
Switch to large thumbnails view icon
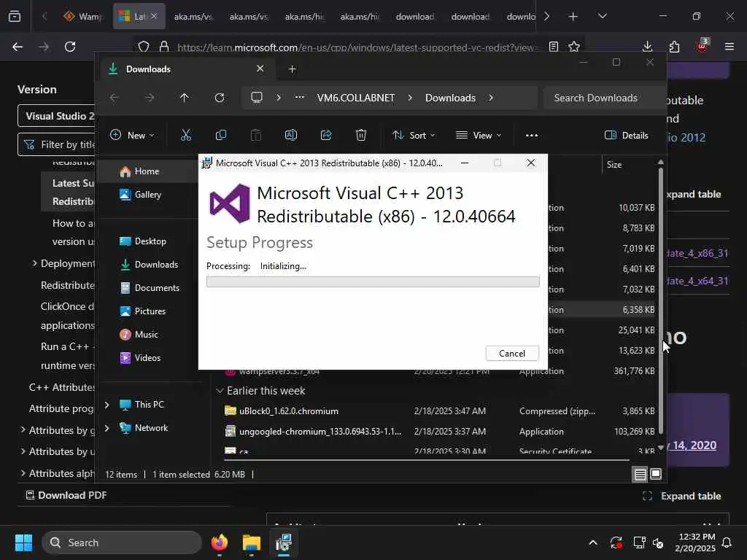[x=656, y=474]
